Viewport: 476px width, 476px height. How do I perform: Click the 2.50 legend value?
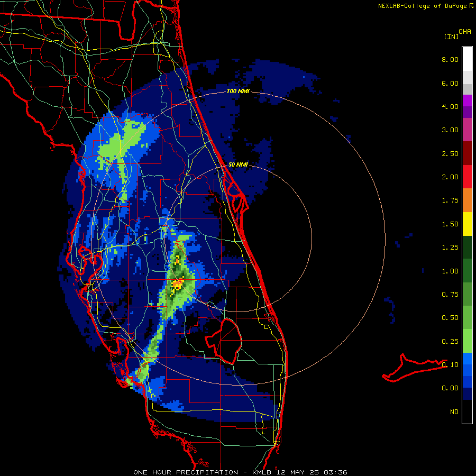(x=450, y=153)
